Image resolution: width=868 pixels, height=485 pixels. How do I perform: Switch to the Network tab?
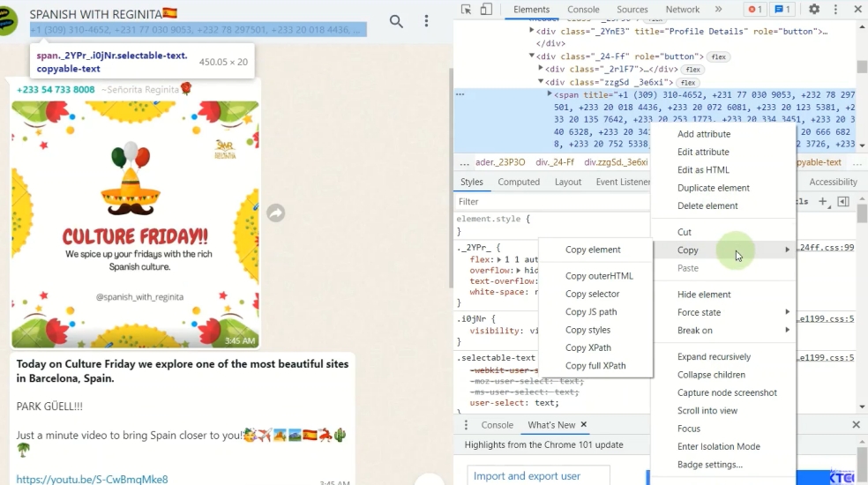(683, 10)
